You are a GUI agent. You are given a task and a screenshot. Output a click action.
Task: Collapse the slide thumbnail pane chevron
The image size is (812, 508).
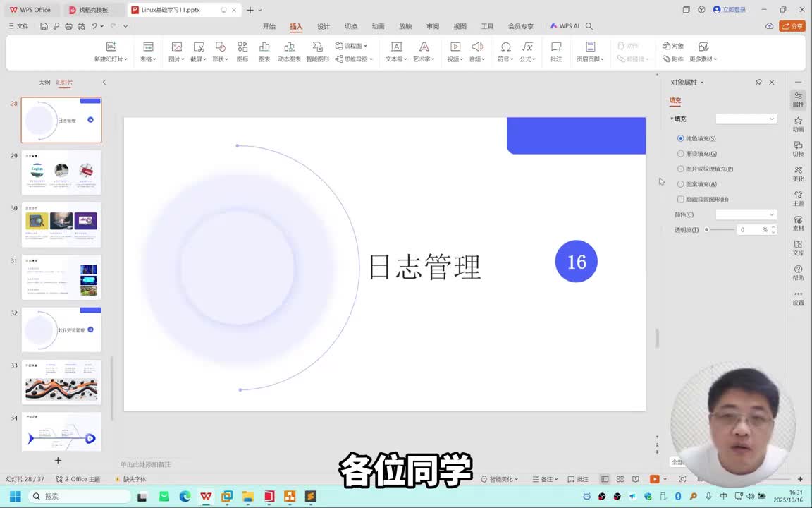tap(104, 82)
